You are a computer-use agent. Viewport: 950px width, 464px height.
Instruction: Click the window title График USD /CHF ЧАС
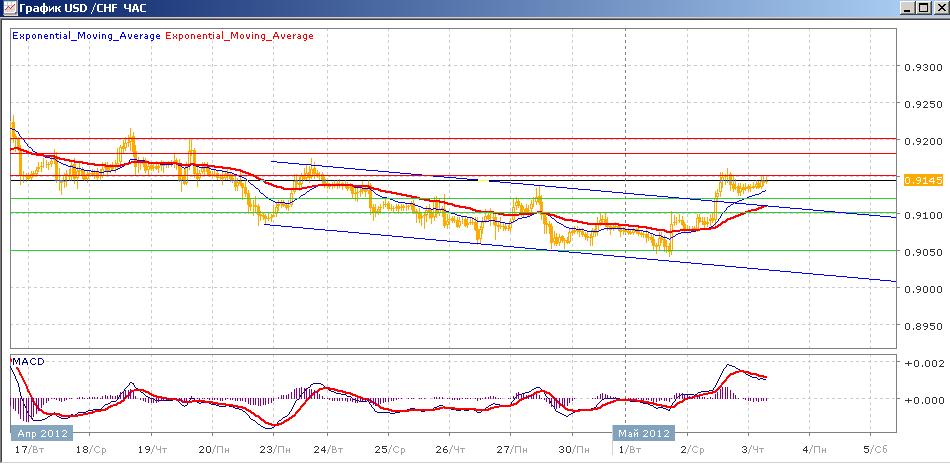pos(84,8)
